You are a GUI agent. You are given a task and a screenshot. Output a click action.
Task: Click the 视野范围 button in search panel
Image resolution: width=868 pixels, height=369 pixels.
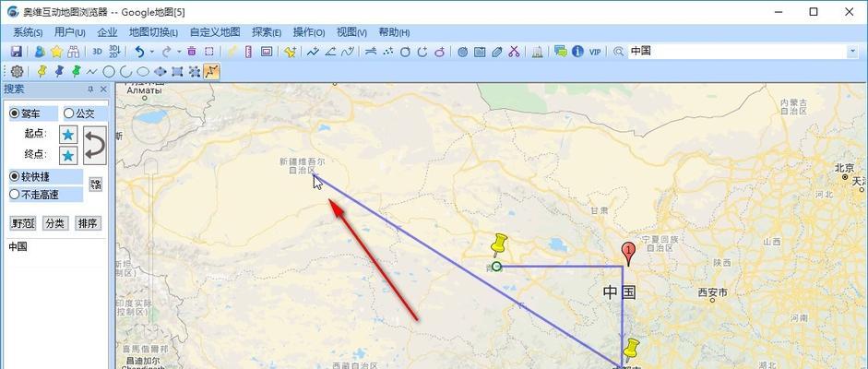[23, 223]
